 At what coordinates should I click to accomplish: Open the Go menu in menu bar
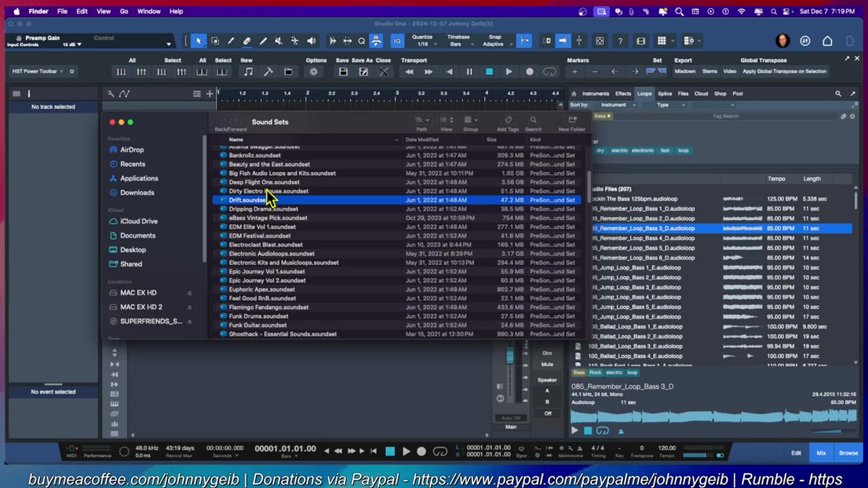124,12
